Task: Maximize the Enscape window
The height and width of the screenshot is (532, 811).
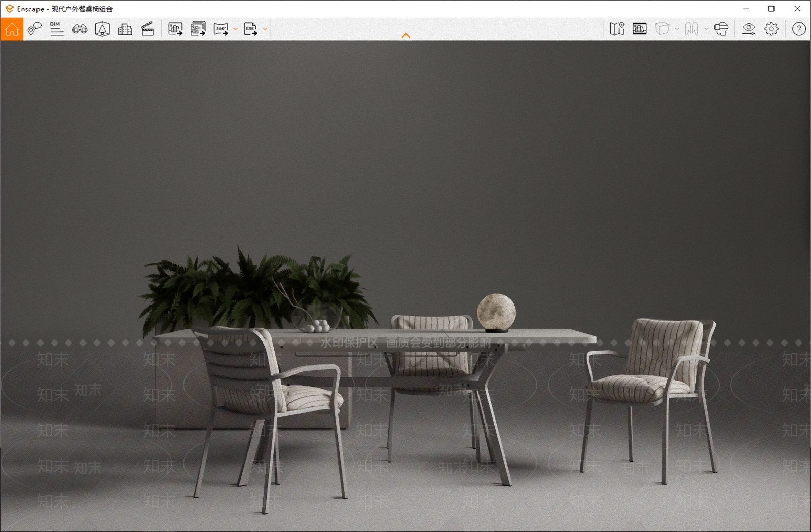Action: (771, 9)
